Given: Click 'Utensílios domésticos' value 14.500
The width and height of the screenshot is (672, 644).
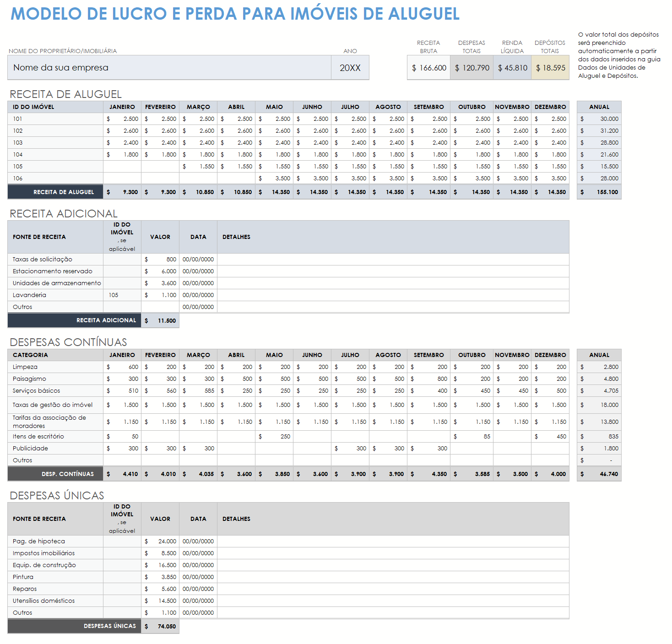Looking at the screenshot, I should click(x=160, y=601).
